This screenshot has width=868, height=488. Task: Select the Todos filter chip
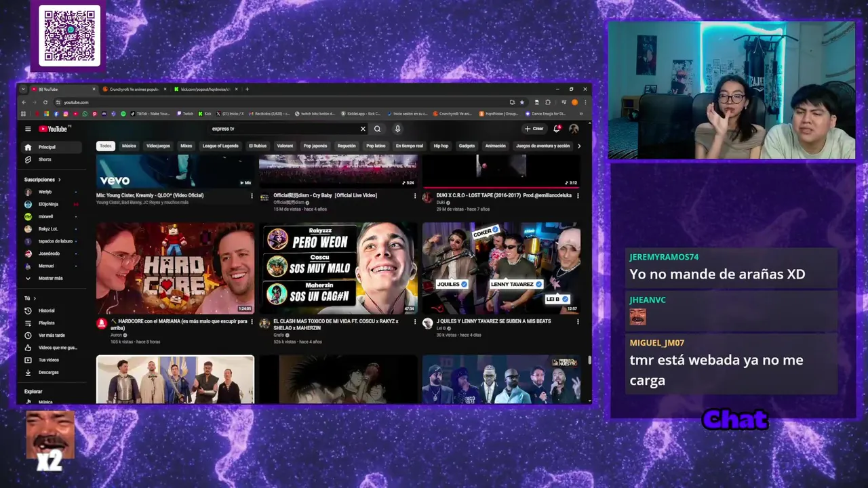[105, 146]
